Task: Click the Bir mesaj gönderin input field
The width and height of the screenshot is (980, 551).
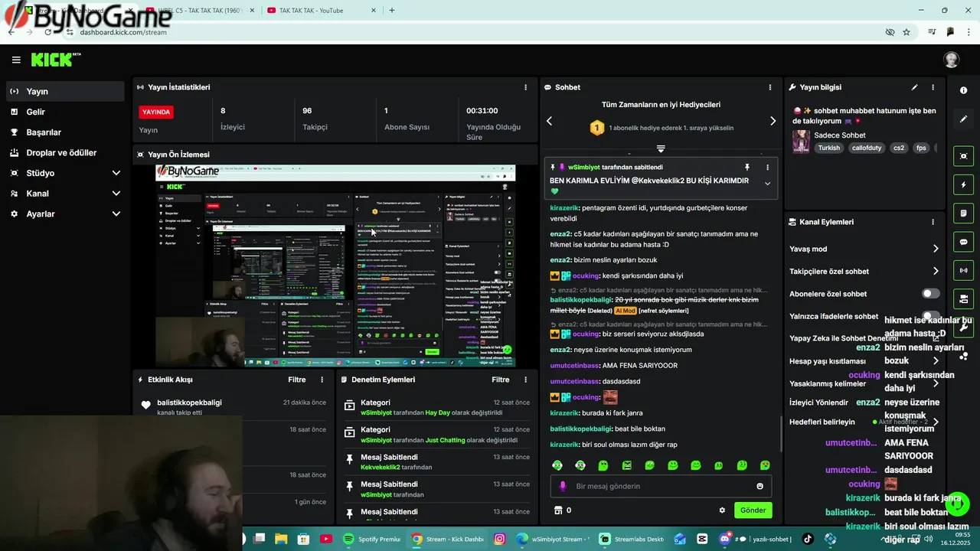Action: click(x=661, y=486)
